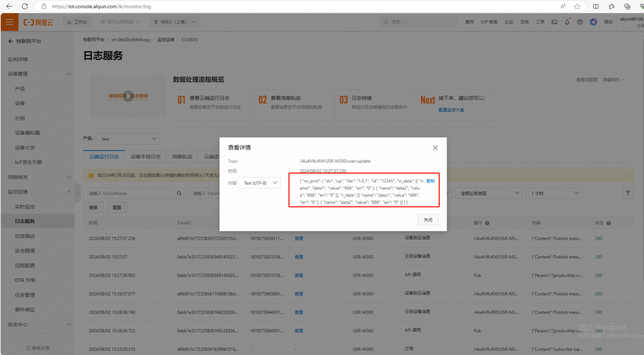
Task: Click the 关闭 button in dialog
Action: tap(428, 220)
